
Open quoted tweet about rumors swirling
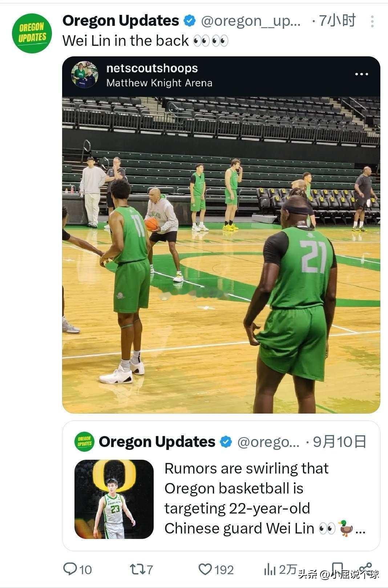(x=221, y=486)
